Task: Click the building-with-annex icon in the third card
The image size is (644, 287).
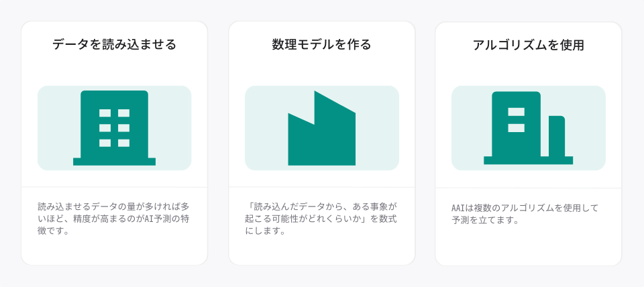Action: [528, 128]
